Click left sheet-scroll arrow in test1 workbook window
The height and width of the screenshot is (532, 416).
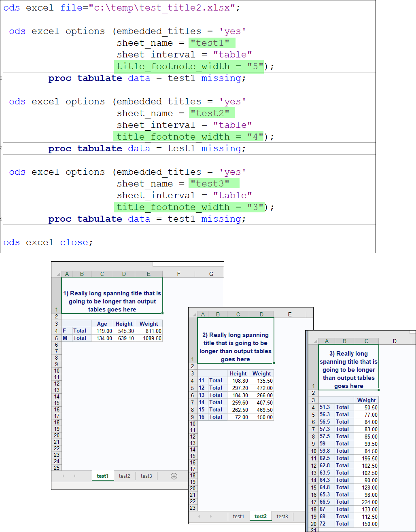click(63, 476)
